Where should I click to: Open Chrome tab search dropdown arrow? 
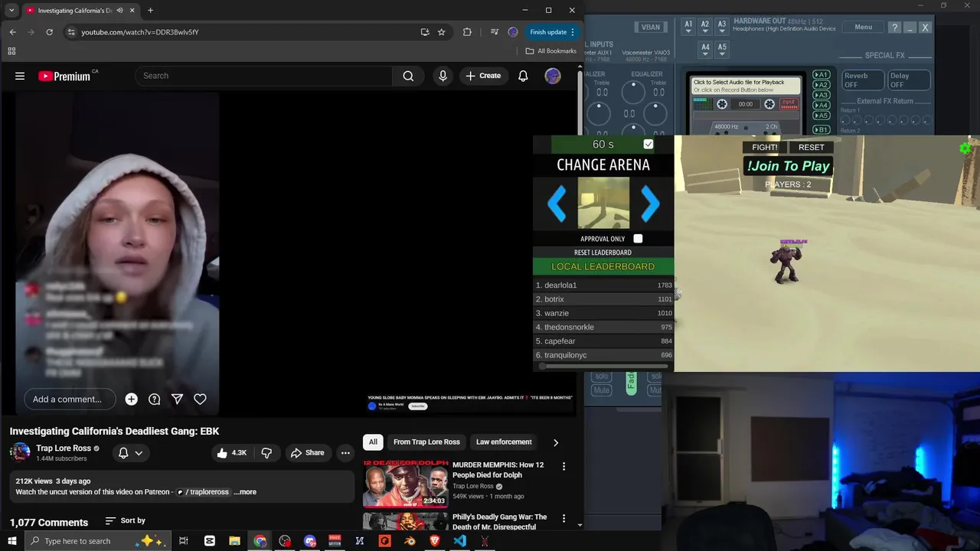pyautogui.click(x=11, y=11)
